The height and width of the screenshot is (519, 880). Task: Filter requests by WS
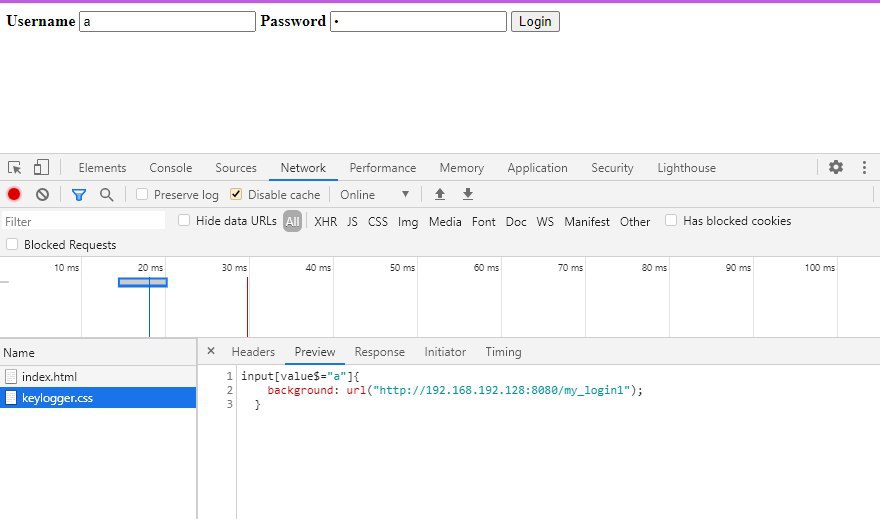pyautogui.click(x=545, y=222)
